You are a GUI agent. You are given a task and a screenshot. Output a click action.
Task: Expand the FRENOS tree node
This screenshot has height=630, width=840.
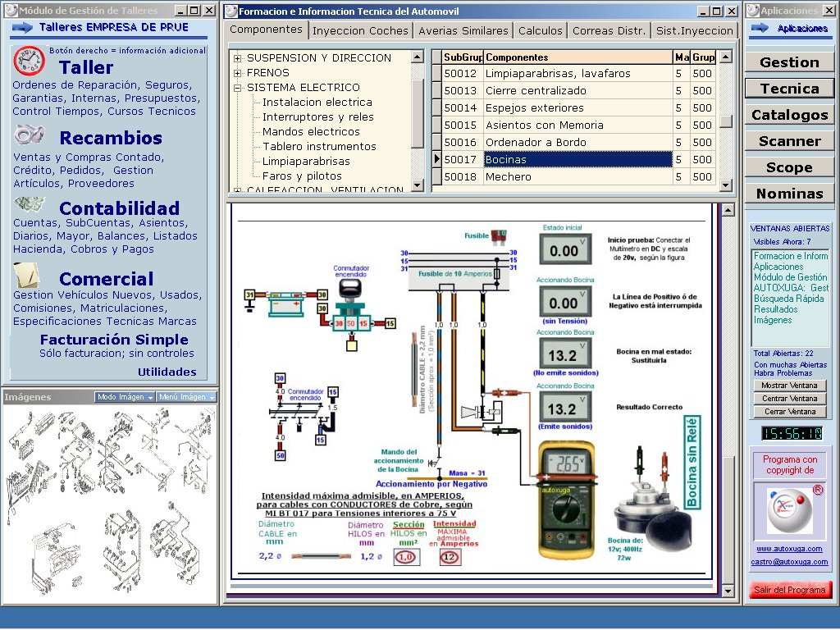coord(237,73)
